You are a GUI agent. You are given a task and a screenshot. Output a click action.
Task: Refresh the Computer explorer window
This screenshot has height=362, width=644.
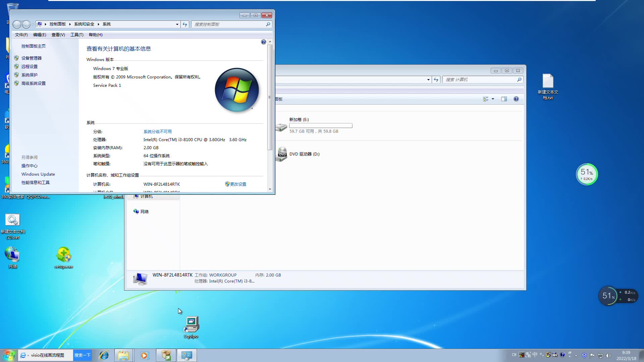(x=436, y=79)
